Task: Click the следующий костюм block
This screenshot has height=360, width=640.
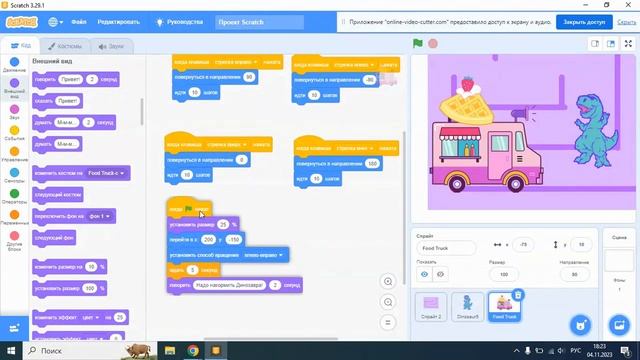Action: click(58, 195)
